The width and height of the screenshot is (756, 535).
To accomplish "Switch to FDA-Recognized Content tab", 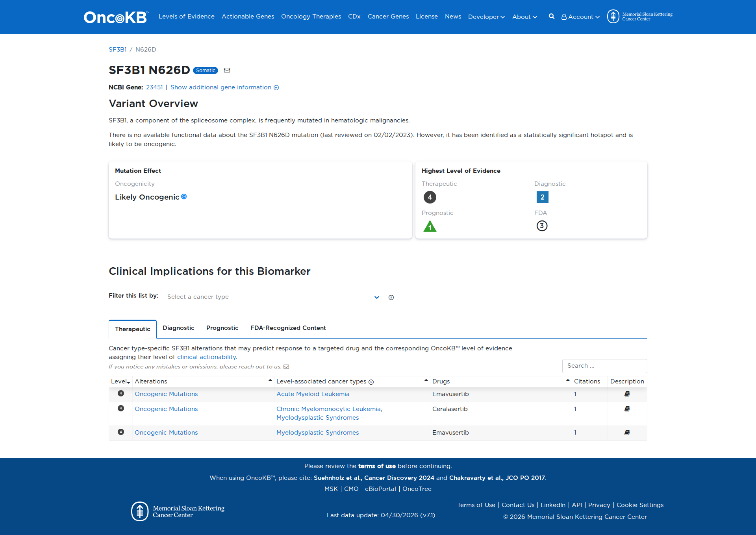I will point(288,328).
